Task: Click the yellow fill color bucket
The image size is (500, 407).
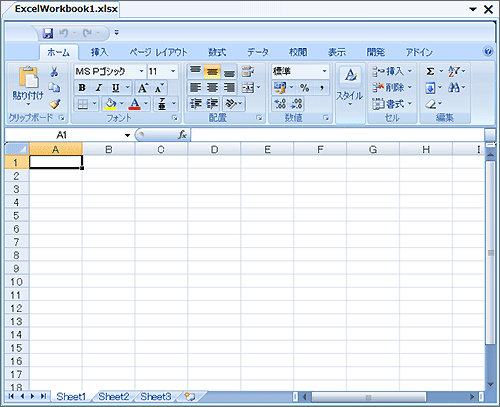Action: click(110, 104)
